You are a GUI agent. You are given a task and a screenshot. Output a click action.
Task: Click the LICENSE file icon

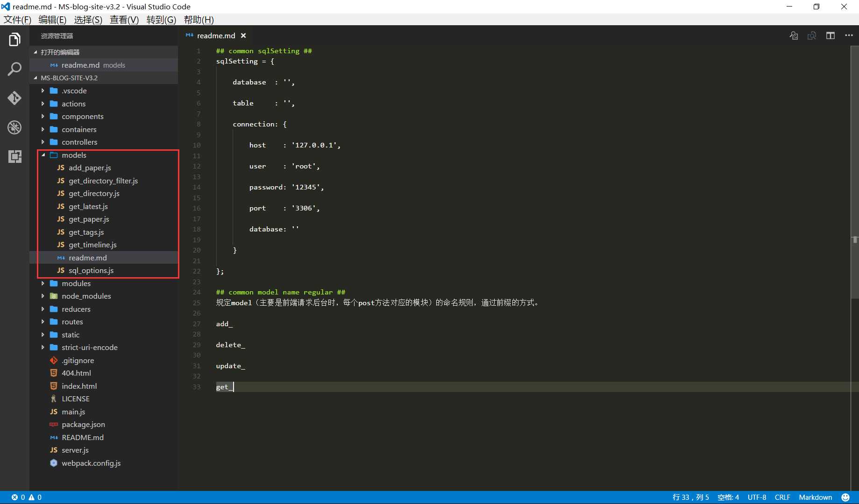point(54,399)
